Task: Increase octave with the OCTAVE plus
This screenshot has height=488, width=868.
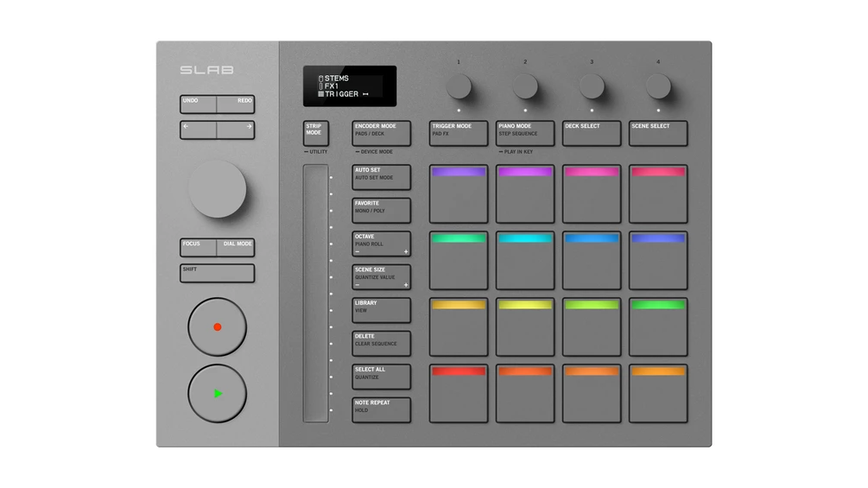Action: [x=405, y=252]
